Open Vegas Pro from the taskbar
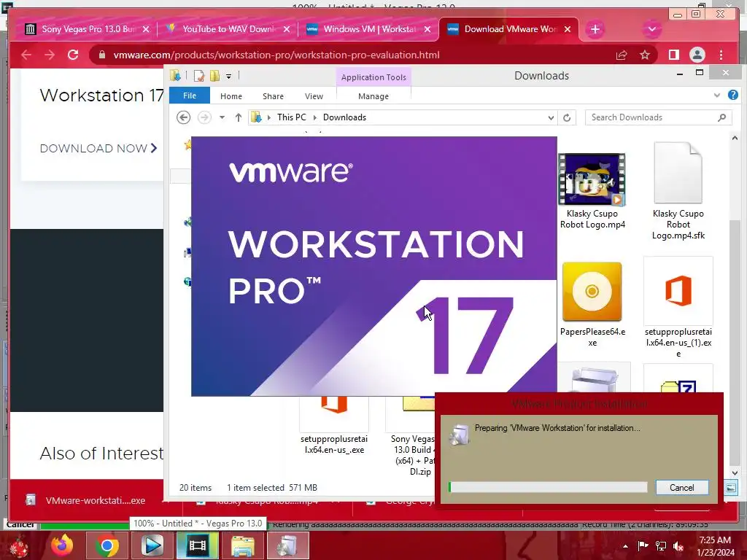 click(x=197, y=545)
